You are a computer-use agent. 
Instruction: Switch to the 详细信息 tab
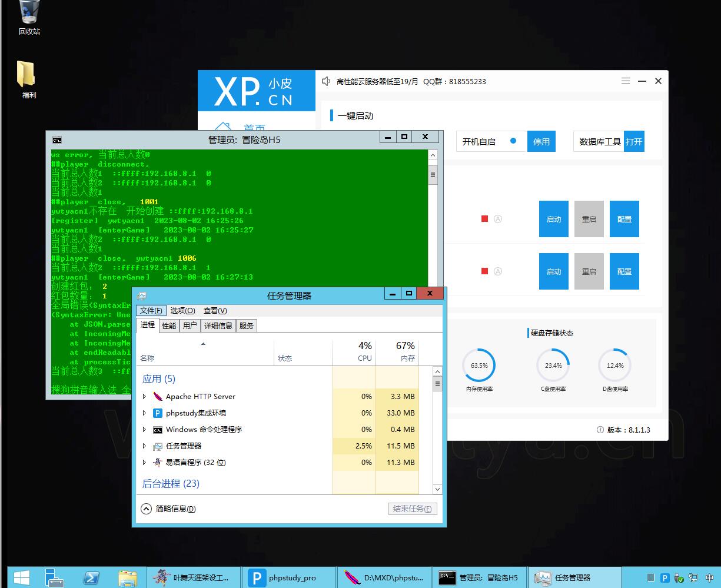click(218, 325)
